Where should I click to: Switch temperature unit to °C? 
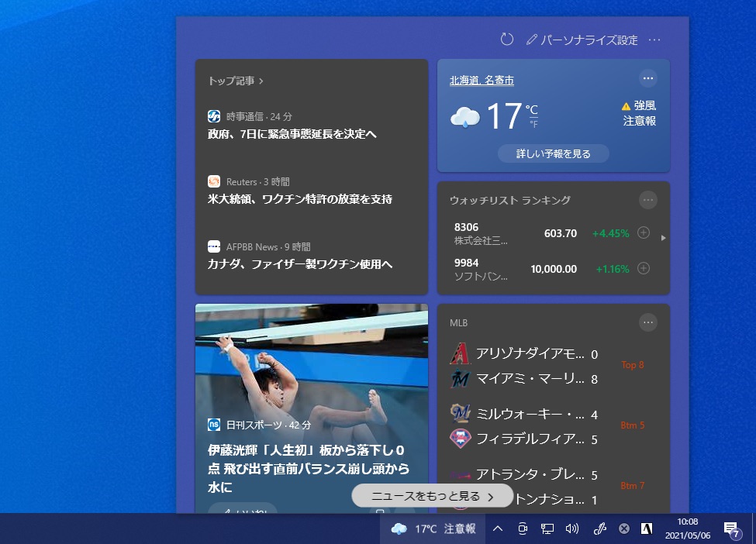[x=531, y=109]
